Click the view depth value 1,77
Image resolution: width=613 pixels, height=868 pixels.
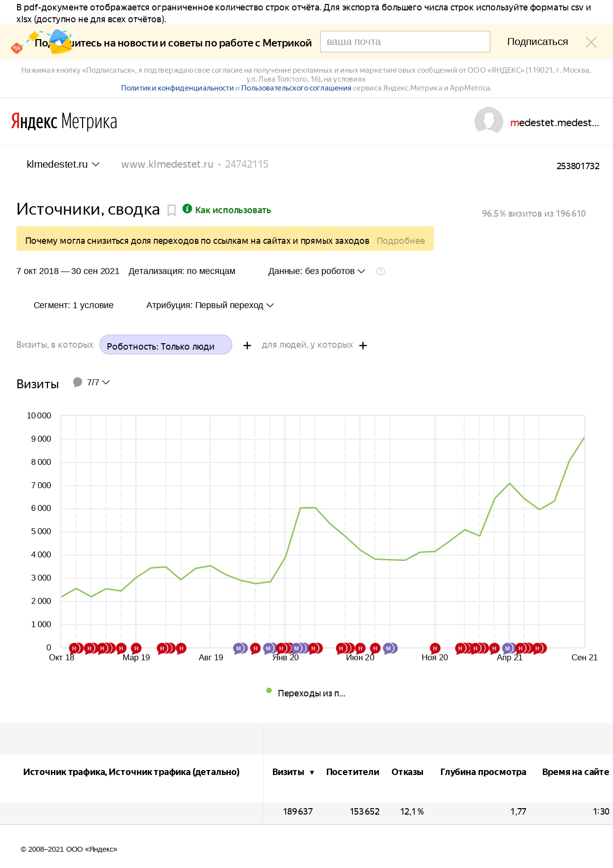(x=518, y=812)
